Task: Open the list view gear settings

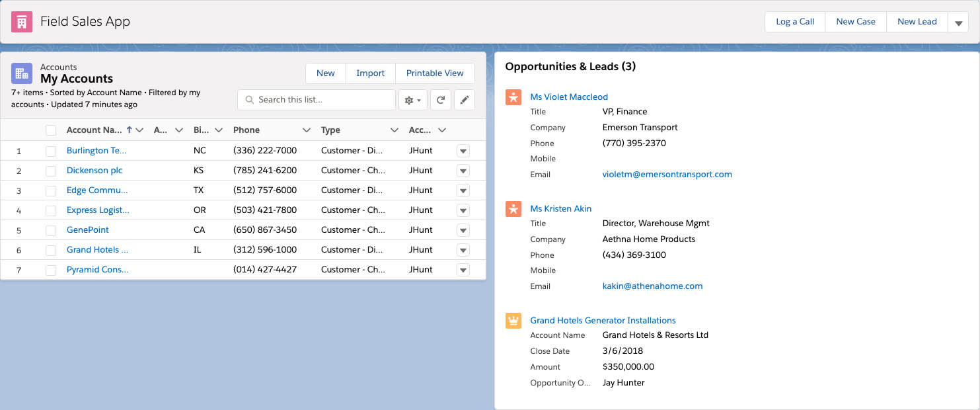Action: tap(413, 100)
